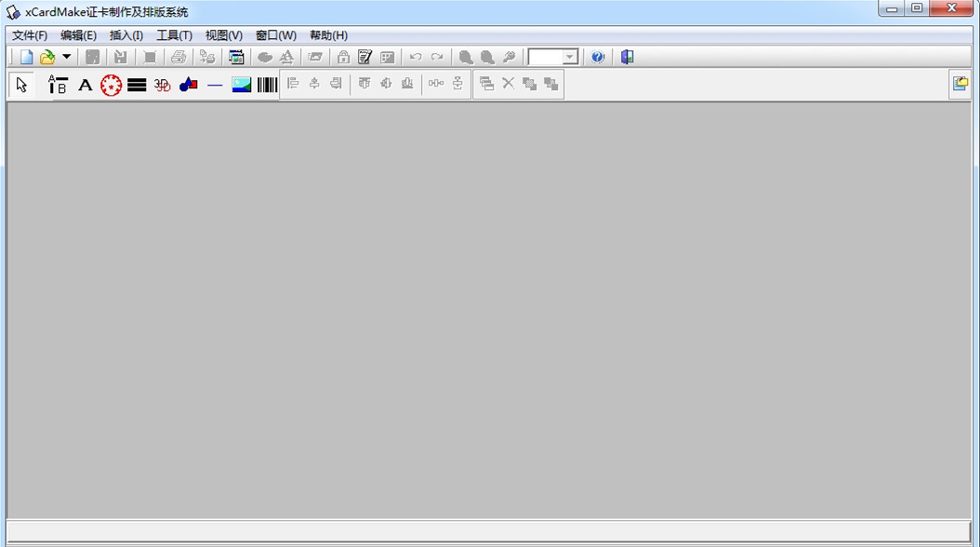Screen dimensions: 980x547
Task: Expand the open file dropdown arrow
Action: [66, 57]
